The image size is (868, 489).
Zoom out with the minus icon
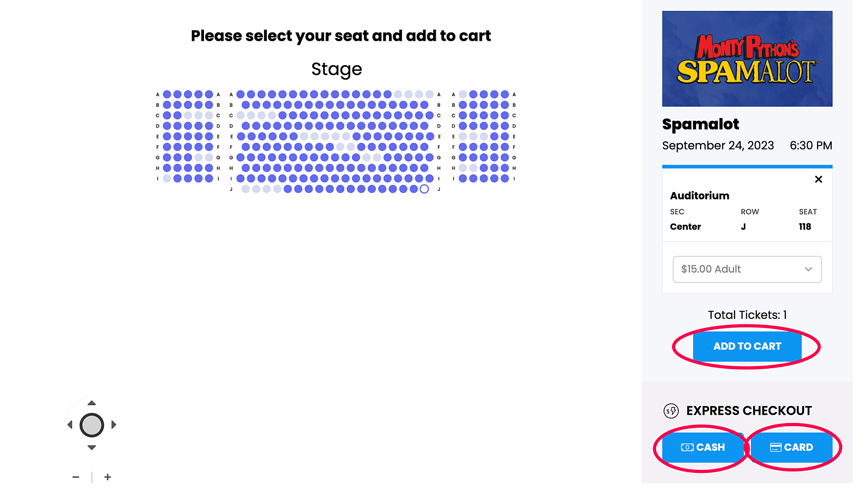pyautogui.click(x=76, y=477)
